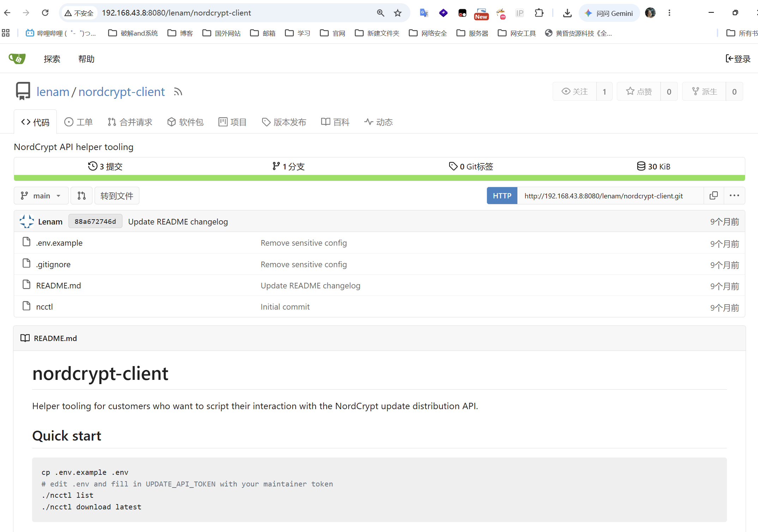Open the browser extensions puzzle icon
The width and height of the screenshot is (758, 532).
pyautogui.click(x=539, y=13)
